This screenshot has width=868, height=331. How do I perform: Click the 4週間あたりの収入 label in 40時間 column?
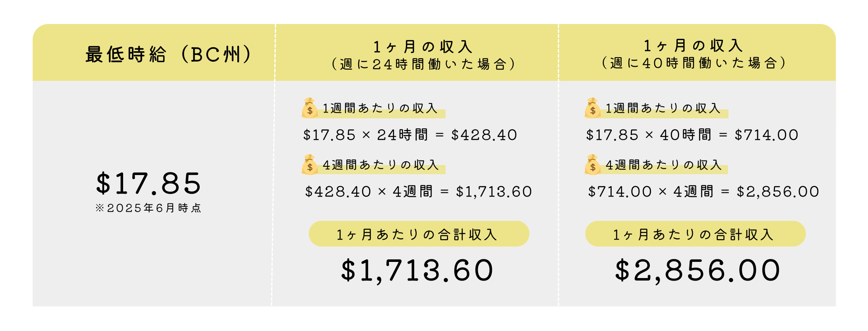(x=663, y=165)
